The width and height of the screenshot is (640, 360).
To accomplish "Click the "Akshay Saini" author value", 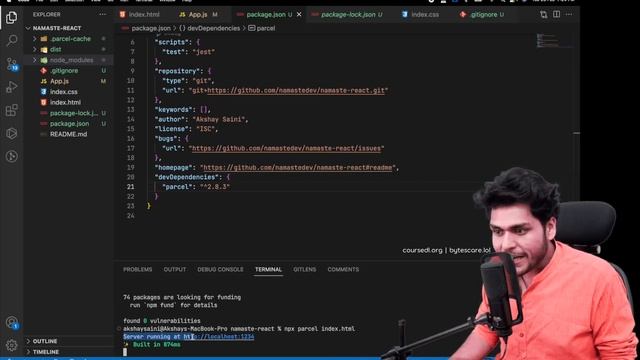I will [x=218, y=119].
